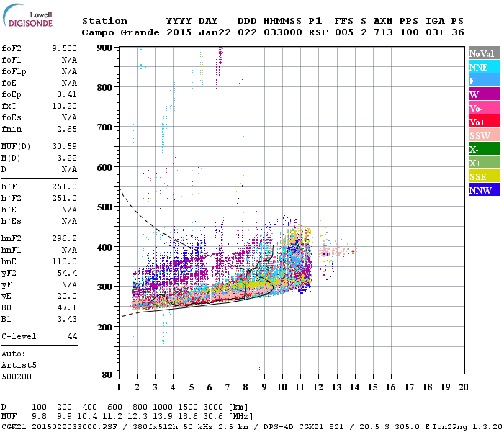Select the NNW blue legend swatch
504x432 pixels.
coord(484,189)
